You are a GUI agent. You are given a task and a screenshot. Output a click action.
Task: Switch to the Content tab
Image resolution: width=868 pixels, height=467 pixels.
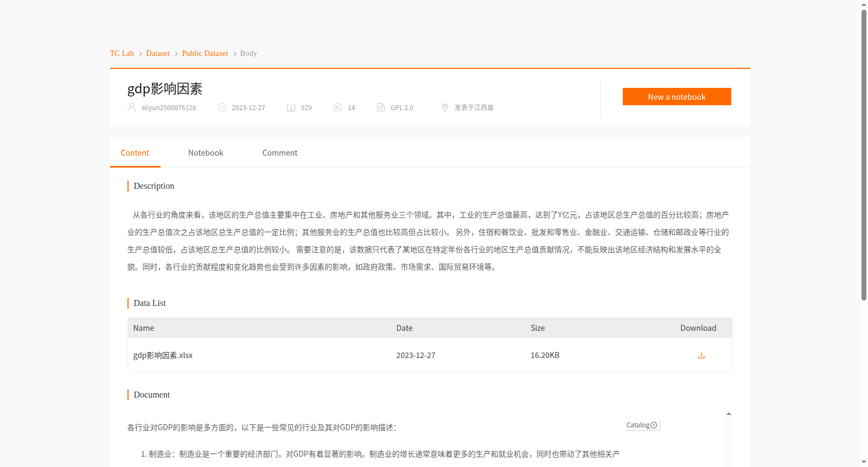click(135, 153)
